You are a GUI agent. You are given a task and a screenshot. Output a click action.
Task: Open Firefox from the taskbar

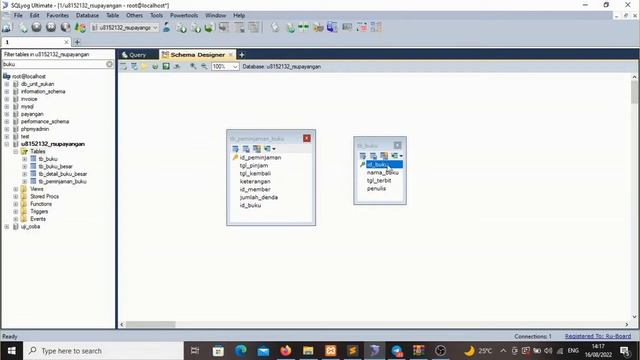tap(286, 351)
